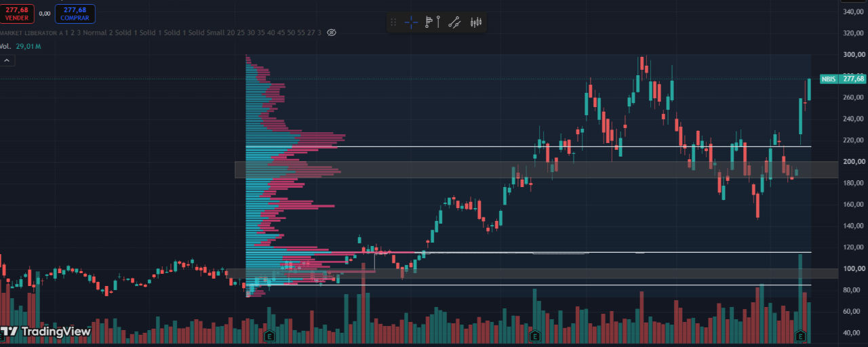Click the TradingView logo
Screen dimensions: 868x347
[x=45, y=332]
